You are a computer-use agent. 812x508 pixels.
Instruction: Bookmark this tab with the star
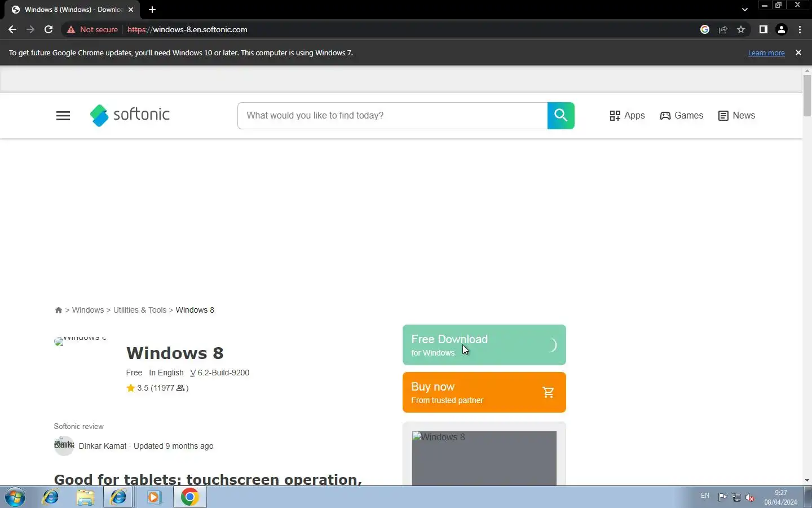[x=741, y=29]
